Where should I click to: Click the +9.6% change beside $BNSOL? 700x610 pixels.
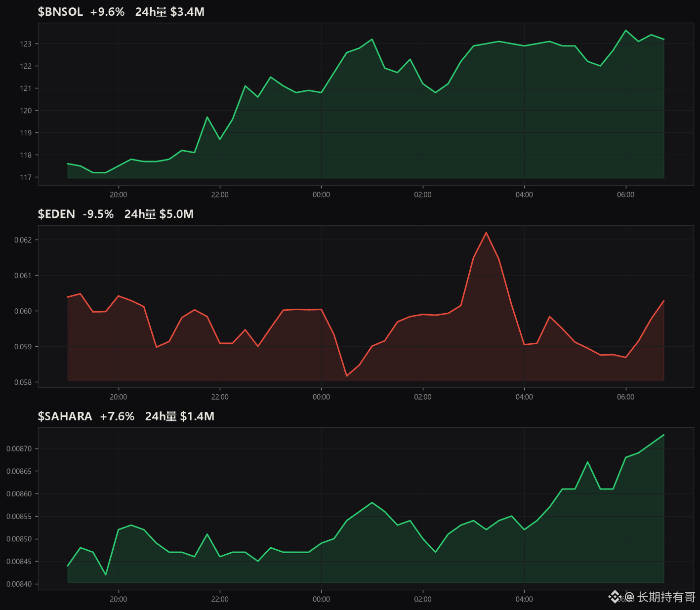107,12
